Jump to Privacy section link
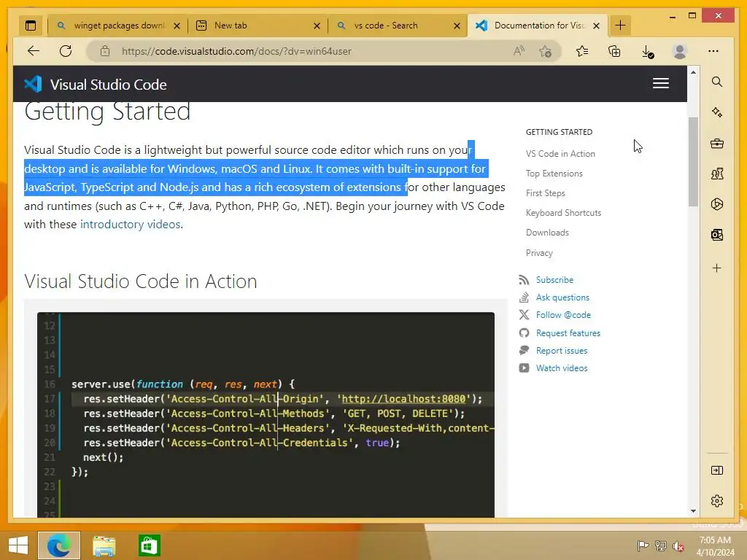Screen dimensions: 747x560 [x=539, y=253]
